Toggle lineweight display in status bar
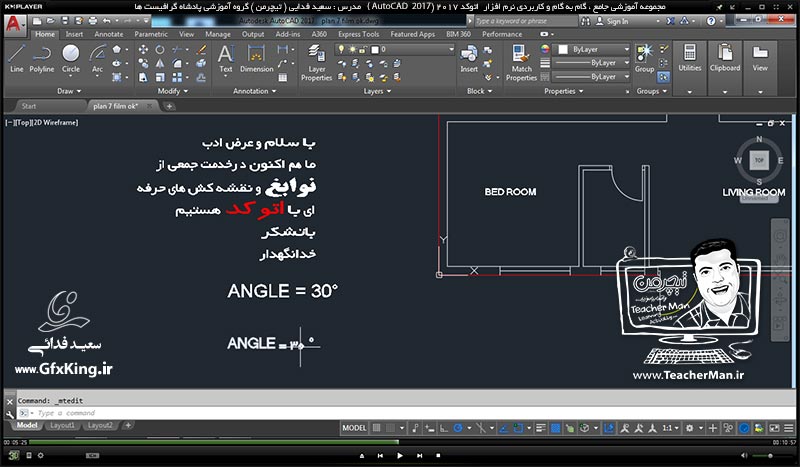Image resolution: width=800 pixels, height=467 pixels. (541, 428)
